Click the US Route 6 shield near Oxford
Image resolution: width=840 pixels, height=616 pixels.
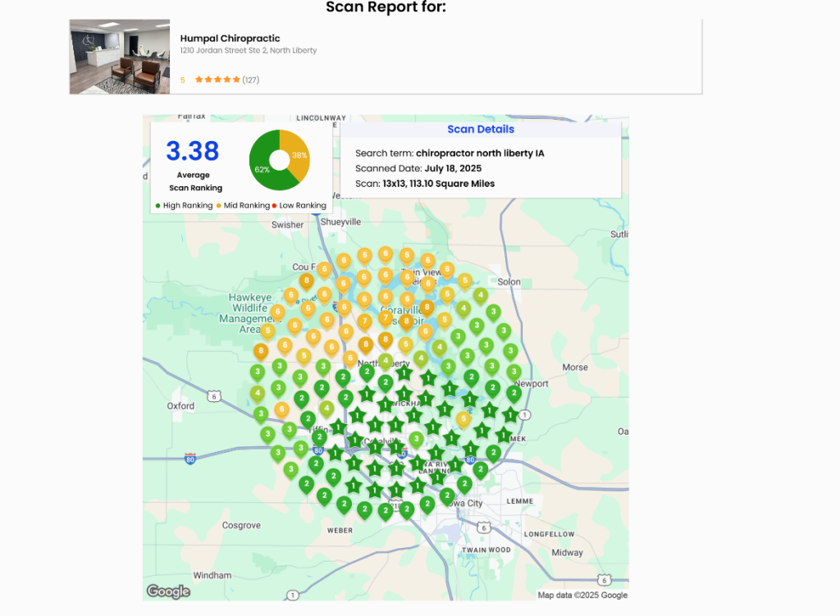point(214,395)
